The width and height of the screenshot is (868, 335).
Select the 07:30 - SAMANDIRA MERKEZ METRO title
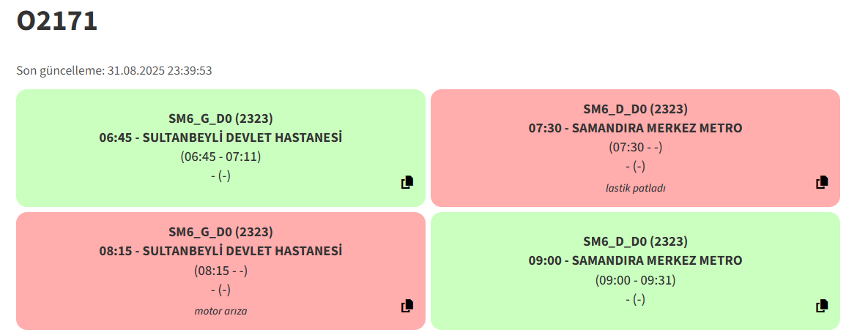coord(636,128)
